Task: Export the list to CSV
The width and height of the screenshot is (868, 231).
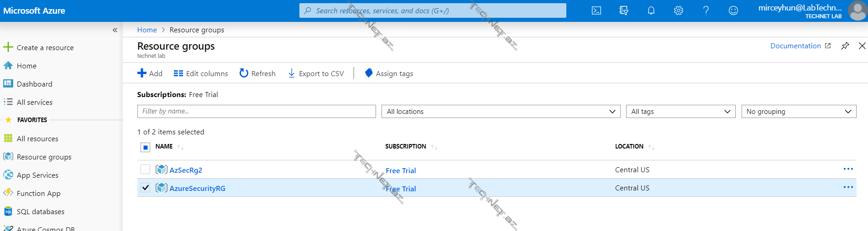Action: (316, 73)
